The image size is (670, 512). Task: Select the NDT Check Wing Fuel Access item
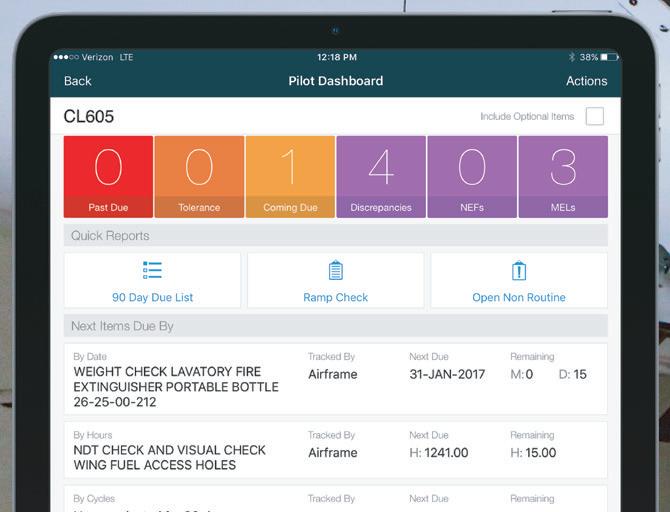point(335,450)
